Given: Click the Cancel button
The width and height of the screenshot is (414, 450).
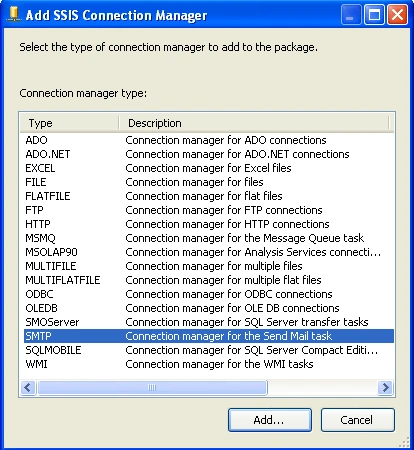Looking at the screenshot, I should click(x=358, y=420).
